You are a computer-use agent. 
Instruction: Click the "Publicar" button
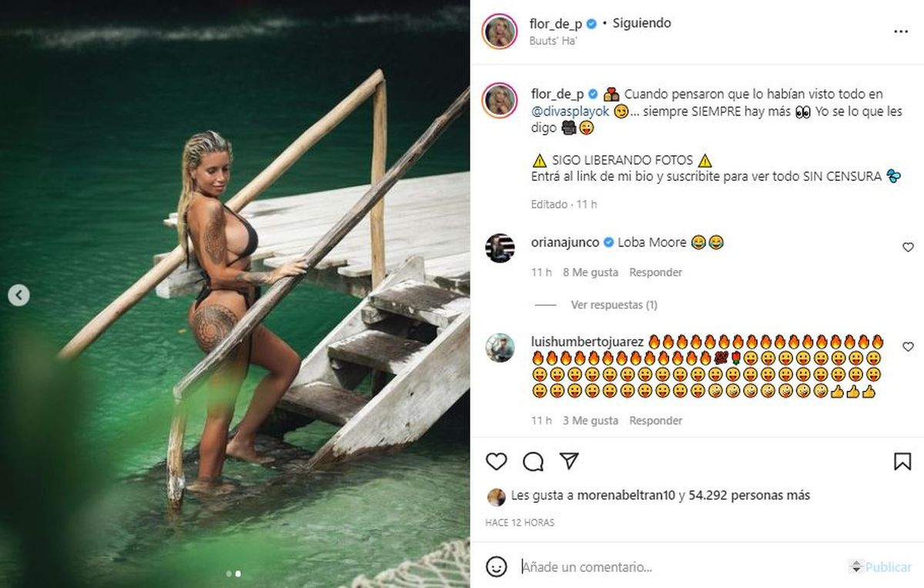[888, 567]
